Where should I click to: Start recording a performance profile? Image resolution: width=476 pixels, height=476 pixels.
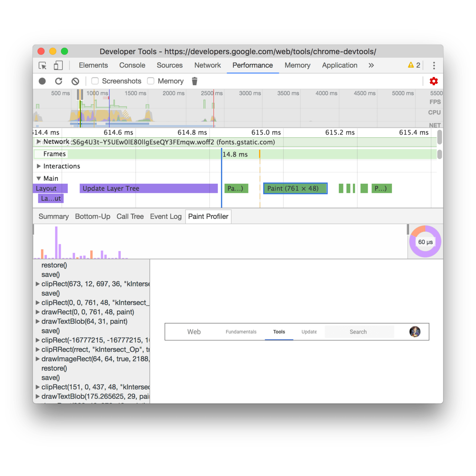point(42,81)
